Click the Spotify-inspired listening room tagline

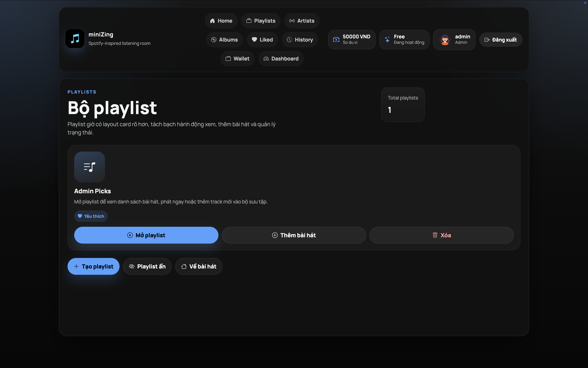(x=119, y=43)
